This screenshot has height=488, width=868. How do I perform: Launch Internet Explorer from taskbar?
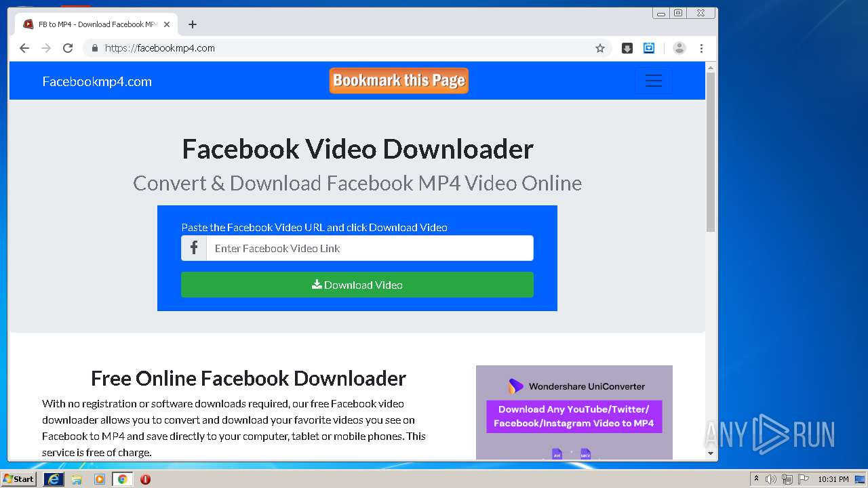click(54, 479)
